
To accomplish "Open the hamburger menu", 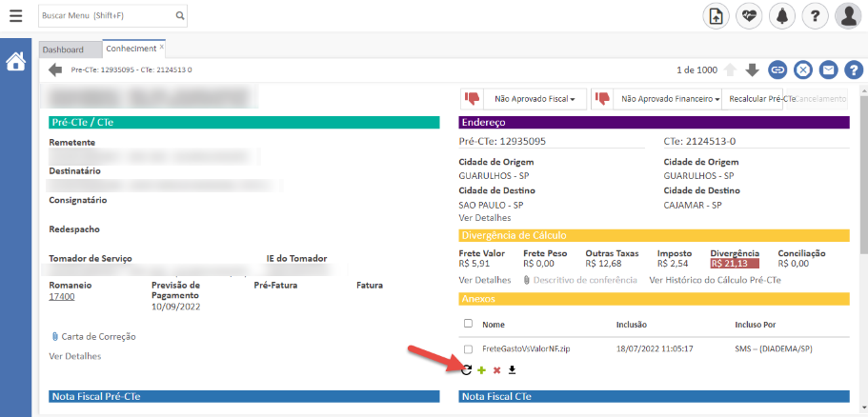I will [15, 16].
